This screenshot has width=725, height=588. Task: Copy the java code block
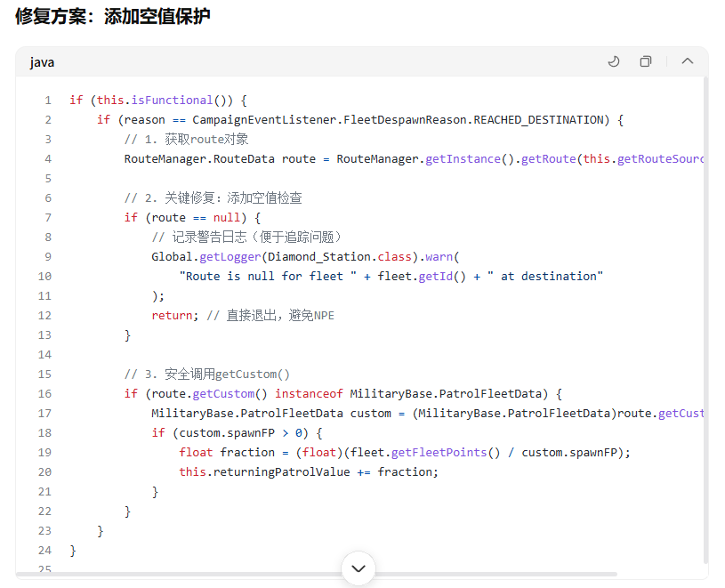646,61
